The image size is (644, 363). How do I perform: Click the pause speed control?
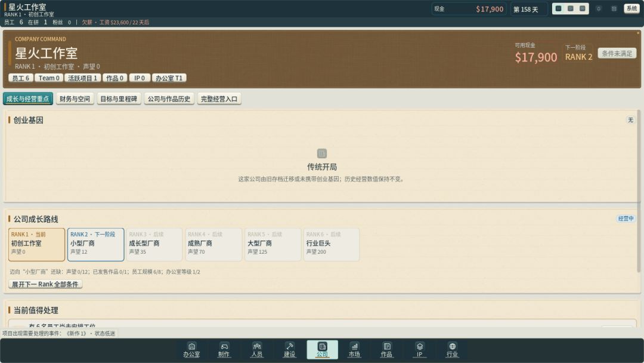coord(559,8)
